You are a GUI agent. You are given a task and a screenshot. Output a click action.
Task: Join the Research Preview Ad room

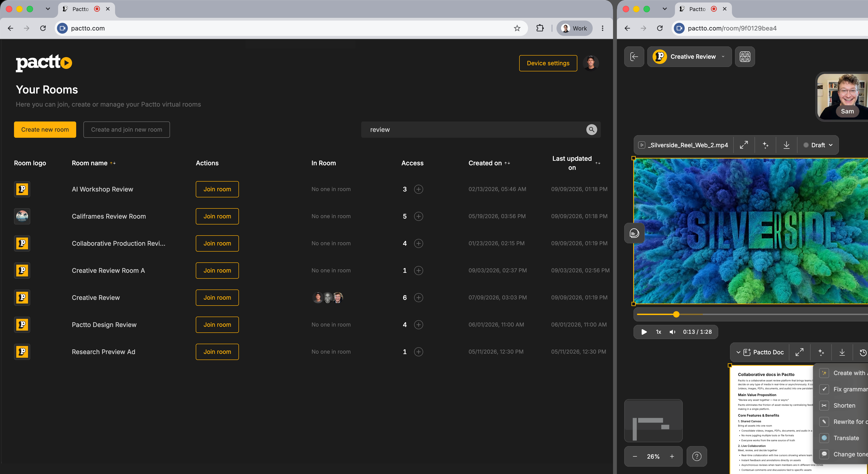[x=217, y=352]
